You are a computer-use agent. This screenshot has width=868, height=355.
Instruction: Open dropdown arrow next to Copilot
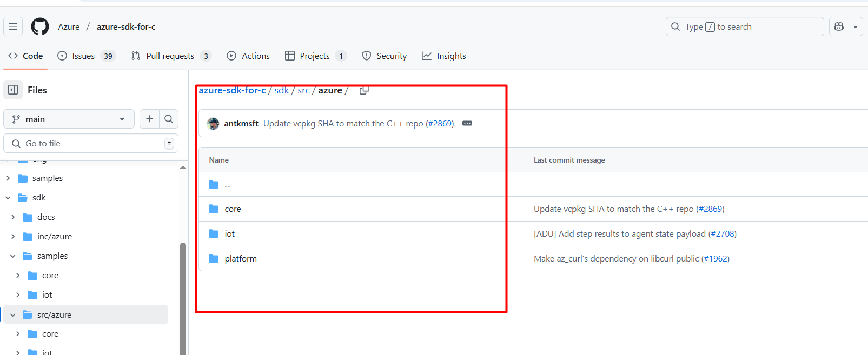(x=856, y=26)
